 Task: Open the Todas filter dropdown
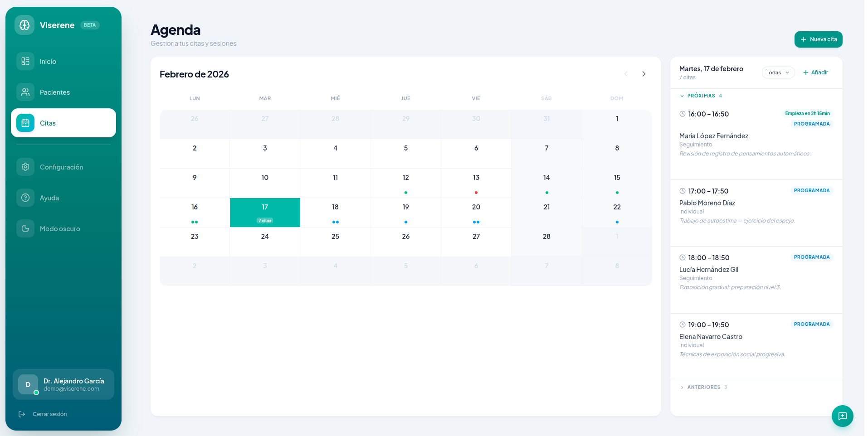pyautogui.click(x=778, y=73)
